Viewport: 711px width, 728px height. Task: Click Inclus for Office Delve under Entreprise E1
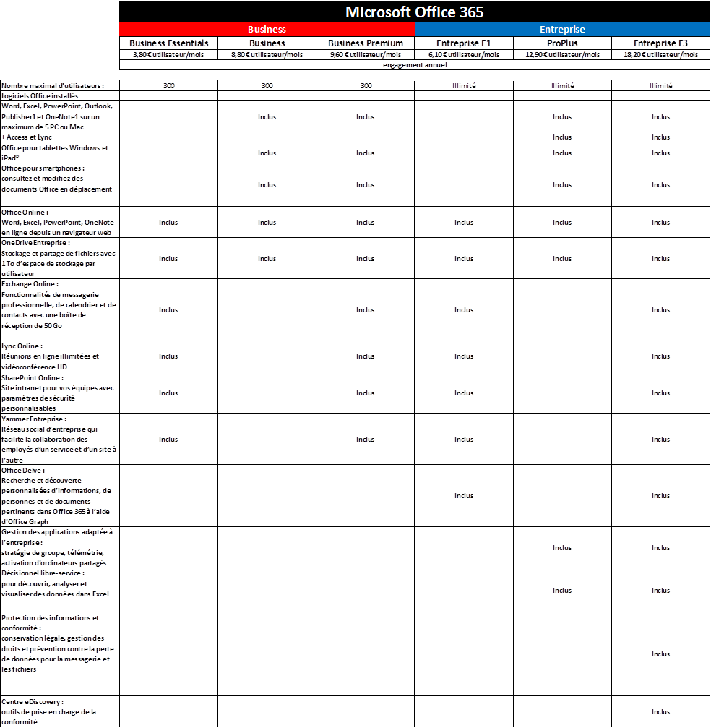coord(464,496)
